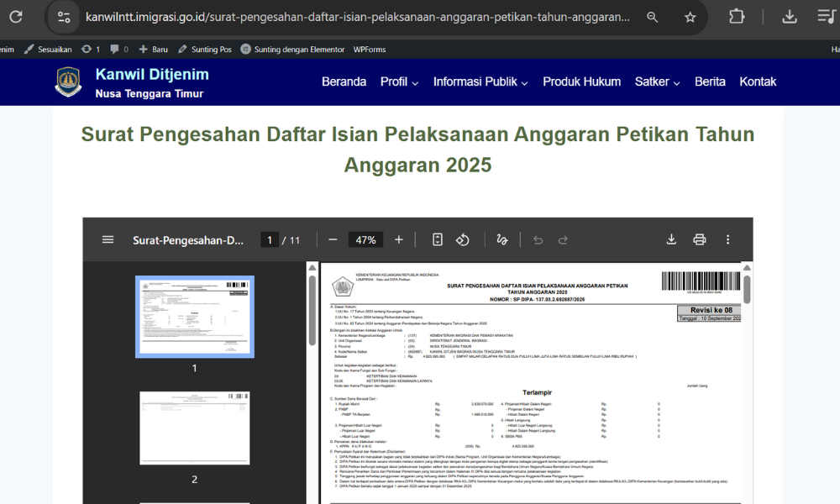Screen dimensions: 840x504
Task: Open the media playlist control icon
Action: (x=827, y=17)
